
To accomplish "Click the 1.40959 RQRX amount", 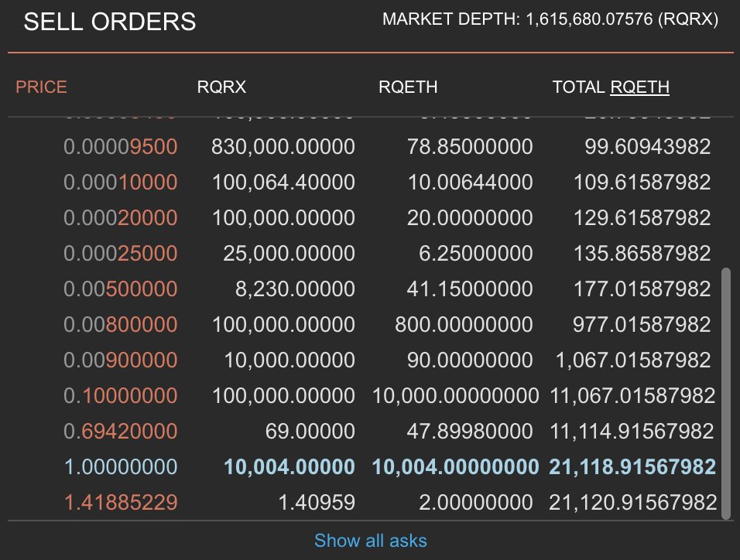I will [317, 503].
